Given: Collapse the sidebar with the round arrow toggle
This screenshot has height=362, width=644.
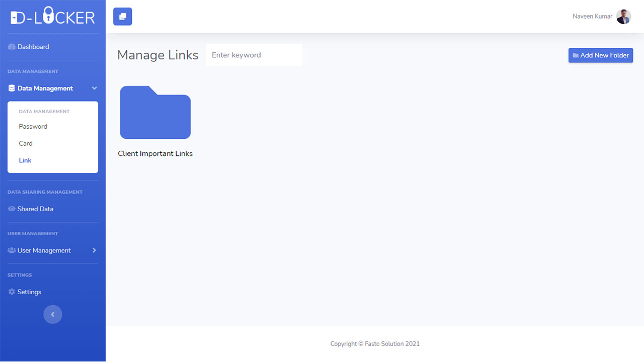Looking at the screenshot, I should pyautogui.click(x=53, y=314).
